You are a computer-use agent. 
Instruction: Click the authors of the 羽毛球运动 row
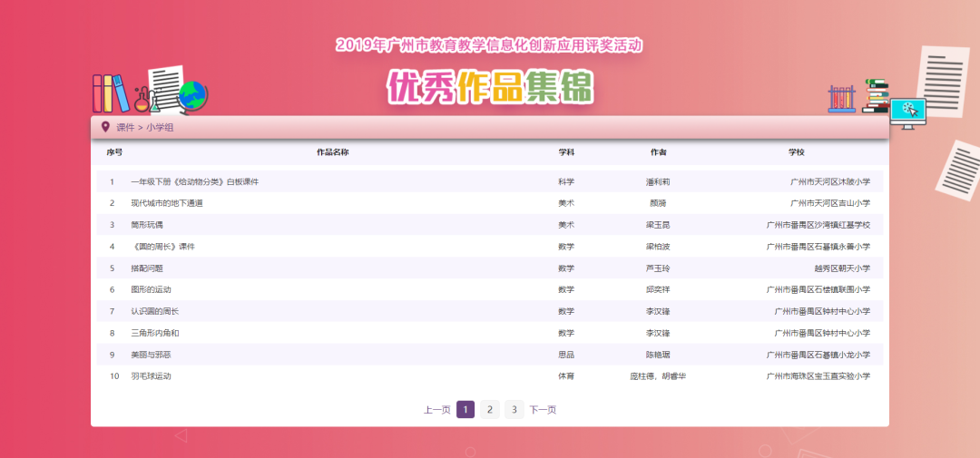(x=658, y=376)
